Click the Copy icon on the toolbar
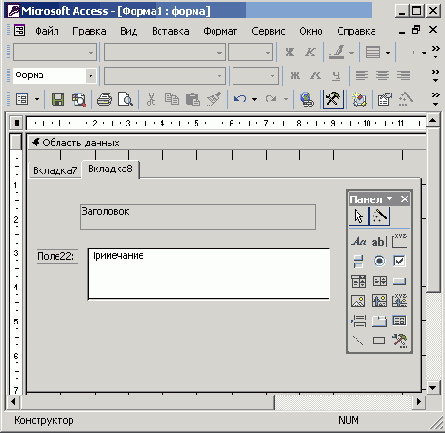Viewport: 445px width, 433px height. [x=172, y=99]
